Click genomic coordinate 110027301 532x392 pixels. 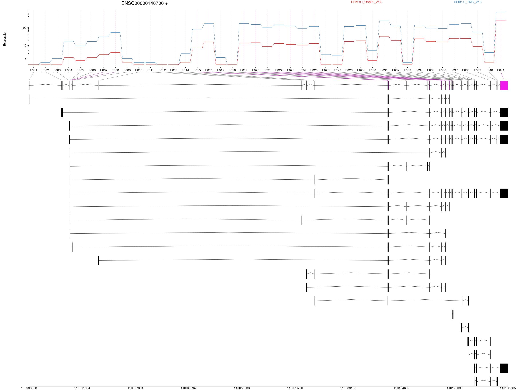(135, 388)
